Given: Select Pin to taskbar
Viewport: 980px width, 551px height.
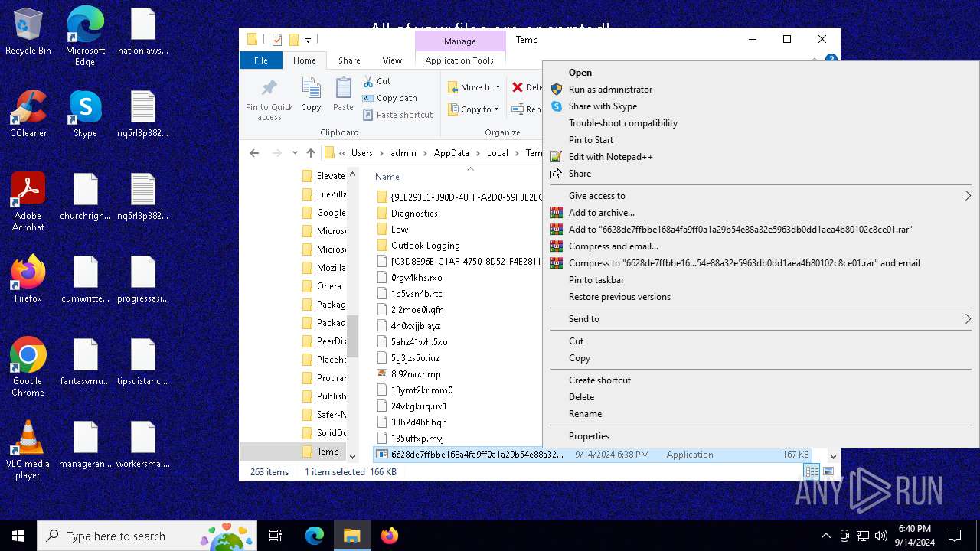Looking at the screenshot, I should pos(596,280).
